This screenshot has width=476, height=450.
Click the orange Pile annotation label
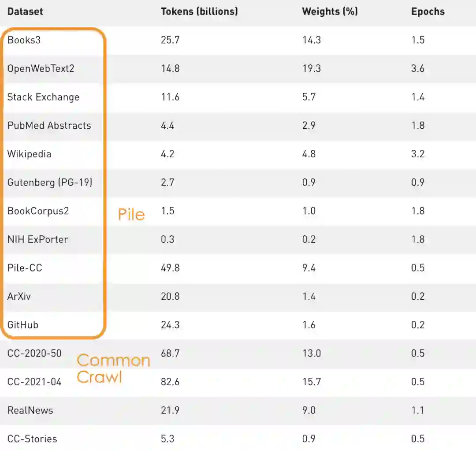point(131,215)
